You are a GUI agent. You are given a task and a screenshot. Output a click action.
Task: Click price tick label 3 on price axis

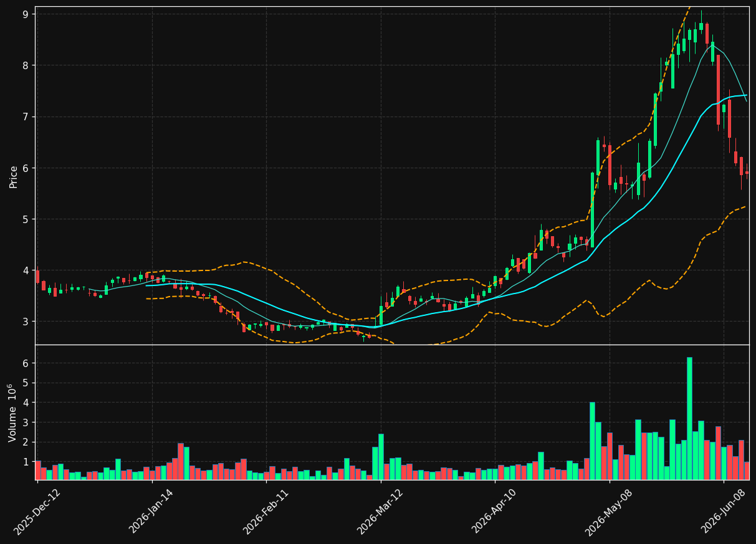pyautogui.click(x=26, y=322)
